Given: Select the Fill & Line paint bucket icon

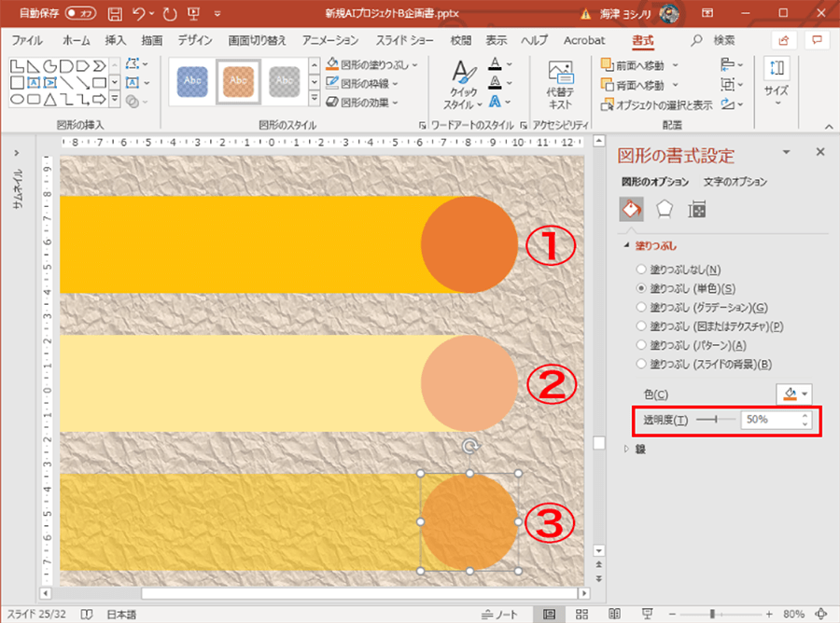Looking at the screenshot, I should point(630,210).
